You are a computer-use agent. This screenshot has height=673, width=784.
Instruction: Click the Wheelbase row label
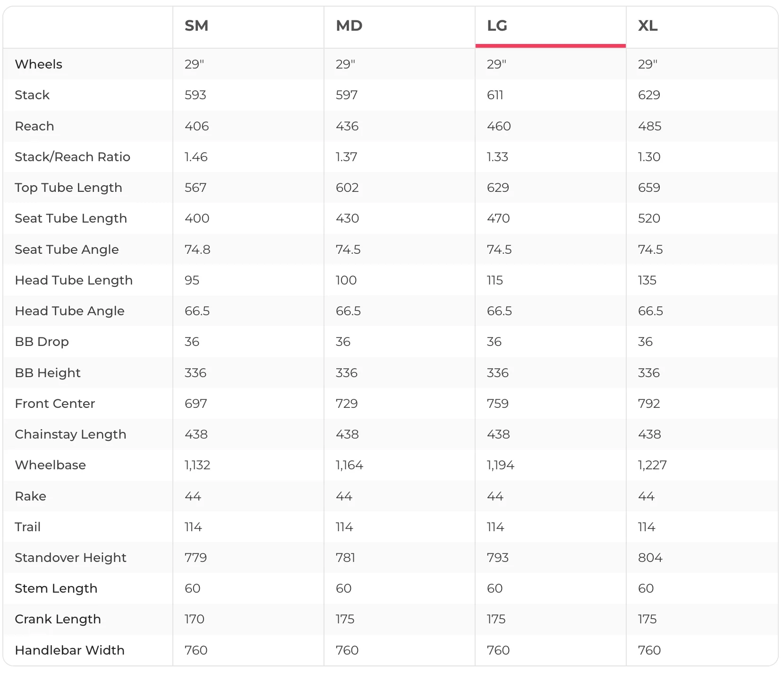[x=51, y=465]
